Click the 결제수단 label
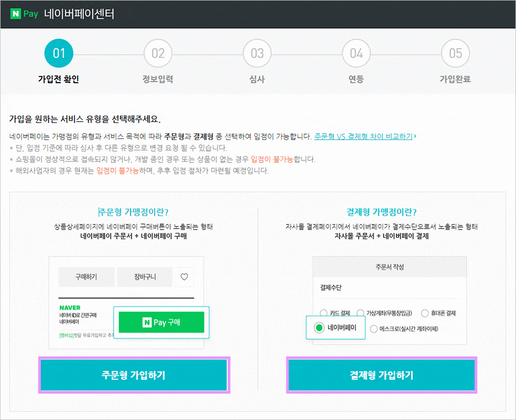 (x=331, y=288)
